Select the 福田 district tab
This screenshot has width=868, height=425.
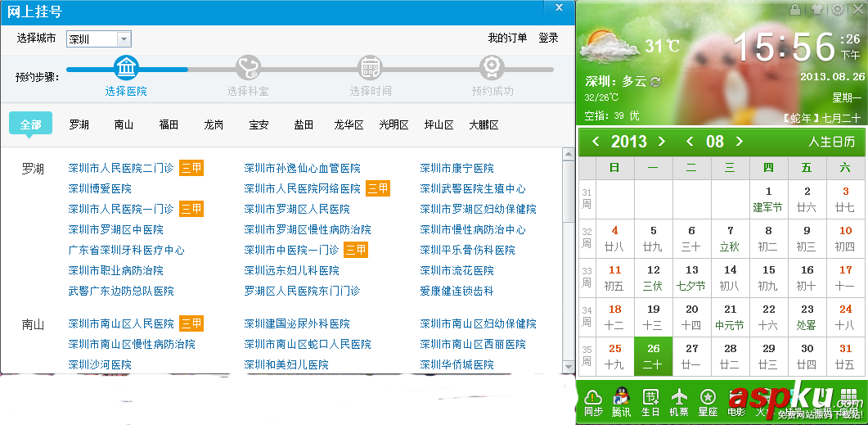[169, 124]
